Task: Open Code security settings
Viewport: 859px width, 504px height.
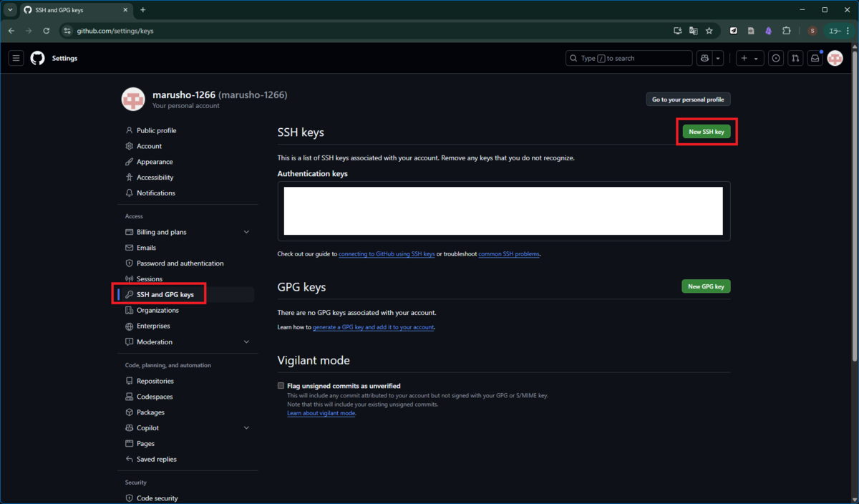Action: (157, 498)
